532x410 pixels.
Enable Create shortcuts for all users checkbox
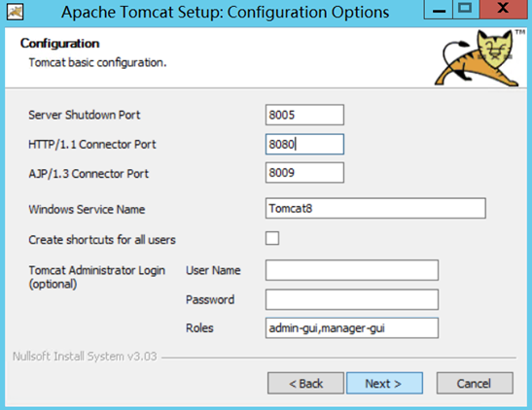[272, 238]
